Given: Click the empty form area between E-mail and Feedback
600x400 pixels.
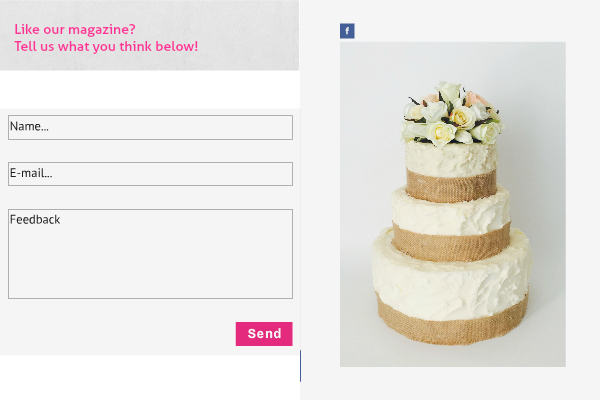Looking at the screenshot, I should pyautogui.click(x=150, y=198).
